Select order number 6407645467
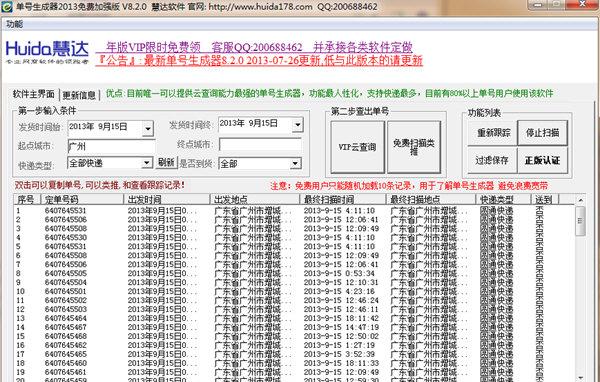The width and height of the screenshot is (600, 382). [x=66, y=327]
